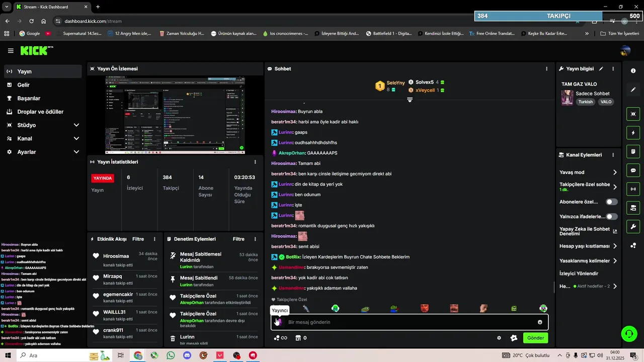Click the Kick emote icon beside Gönder

[514, 338]
